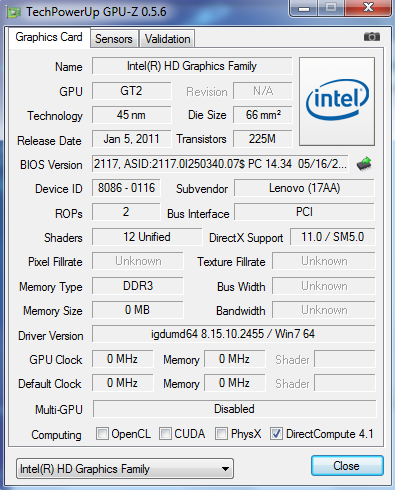Click the BIOS Version text field
This screenshot has width=395, height=490.
point(220,164)
